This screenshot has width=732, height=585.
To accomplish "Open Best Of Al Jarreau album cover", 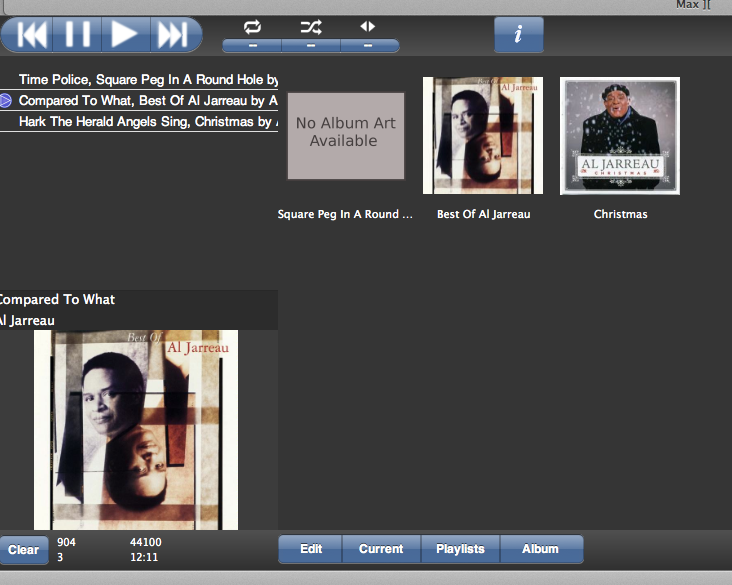I will click(483, 135).
